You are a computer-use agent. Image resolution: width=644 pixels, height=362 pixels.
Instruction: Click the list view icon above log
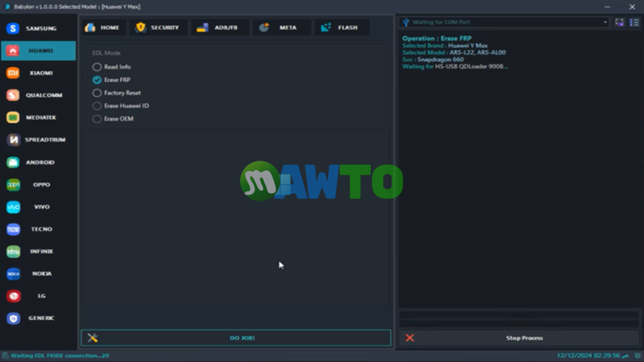[634, 22]
